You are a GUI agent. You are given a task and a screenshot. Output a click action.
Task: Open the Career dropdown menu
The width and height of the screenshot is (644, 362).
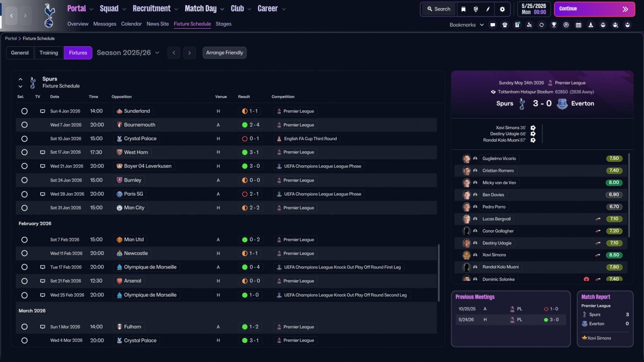click(x=272, y=9)
